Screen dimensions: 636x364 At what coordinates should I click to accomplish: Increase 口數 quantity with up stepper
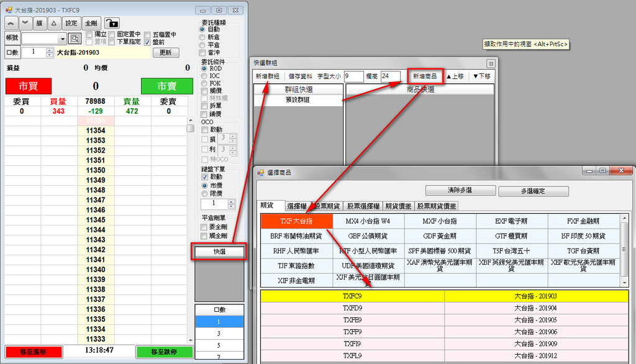50,50
